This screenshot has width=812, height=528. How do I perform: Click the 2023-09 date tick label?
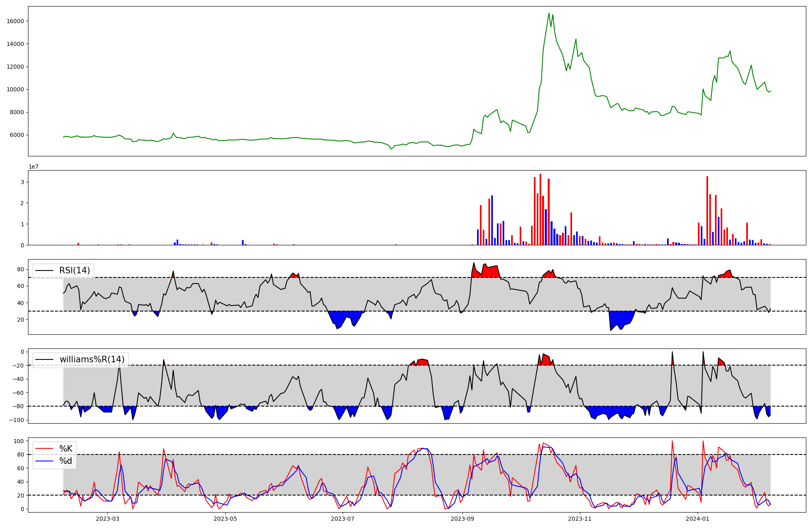[x=462, y=519]
